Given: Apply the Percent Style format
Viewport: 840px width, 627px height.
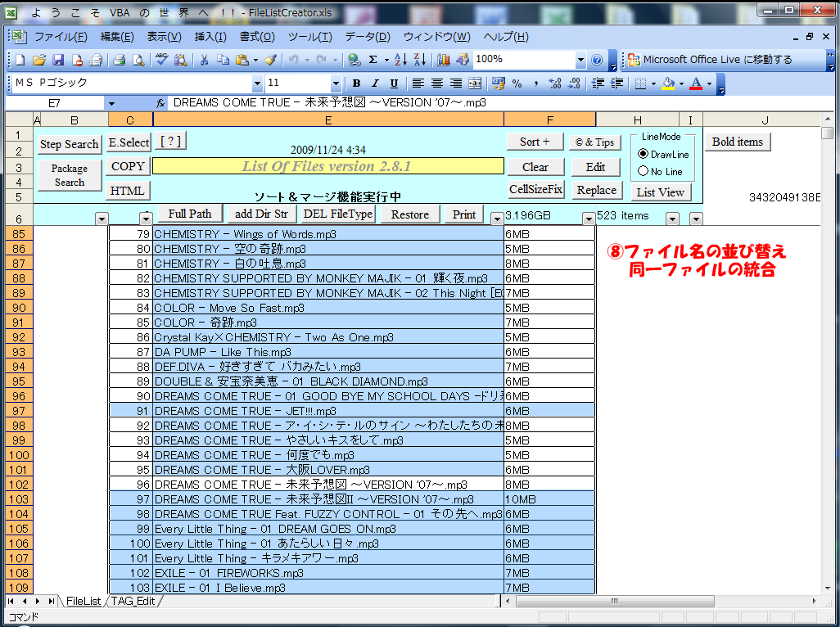Looking at the screenshot, I should (x=517, y=83).
